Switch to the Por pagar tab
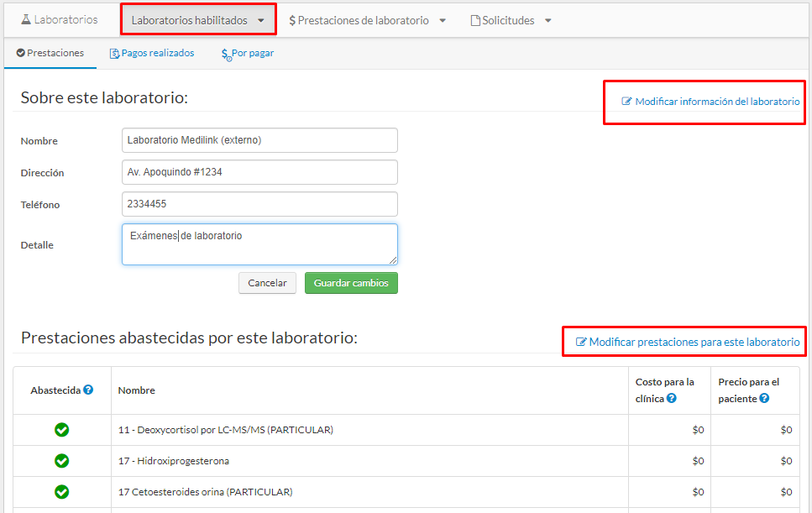The width and height of the screenshot is (812, 513). 248,53
